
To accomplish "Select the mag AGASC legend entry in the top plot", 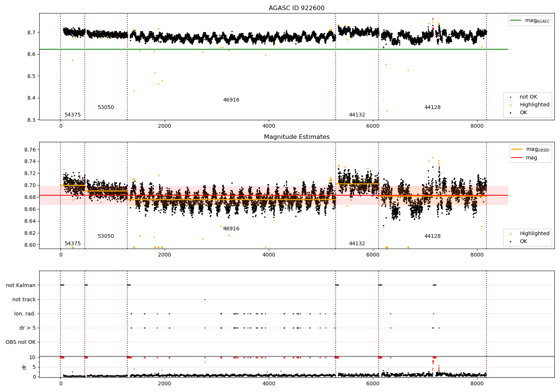I will tap(530, 21).
